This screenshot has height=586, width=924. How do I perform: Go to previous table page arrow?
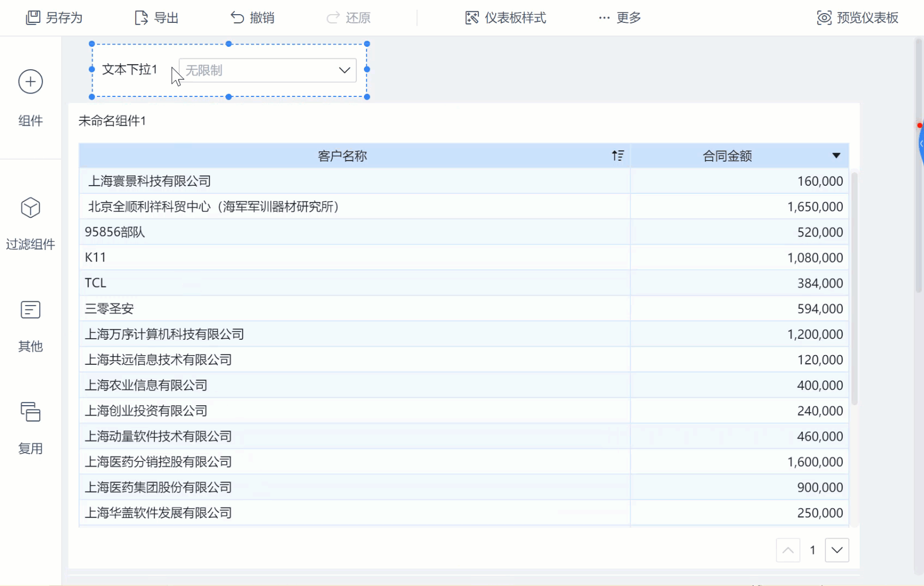[x=788, y=550]
